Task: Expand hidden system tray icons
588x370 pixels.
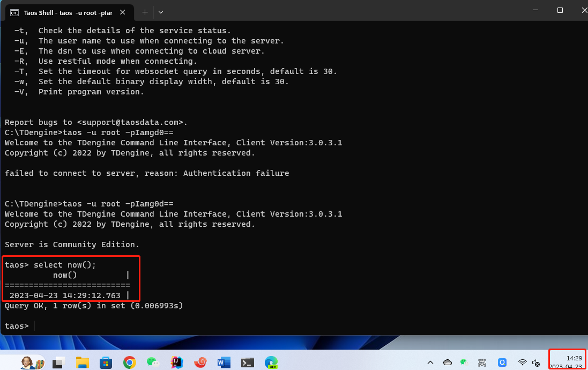Action: (x=430, y=362)
